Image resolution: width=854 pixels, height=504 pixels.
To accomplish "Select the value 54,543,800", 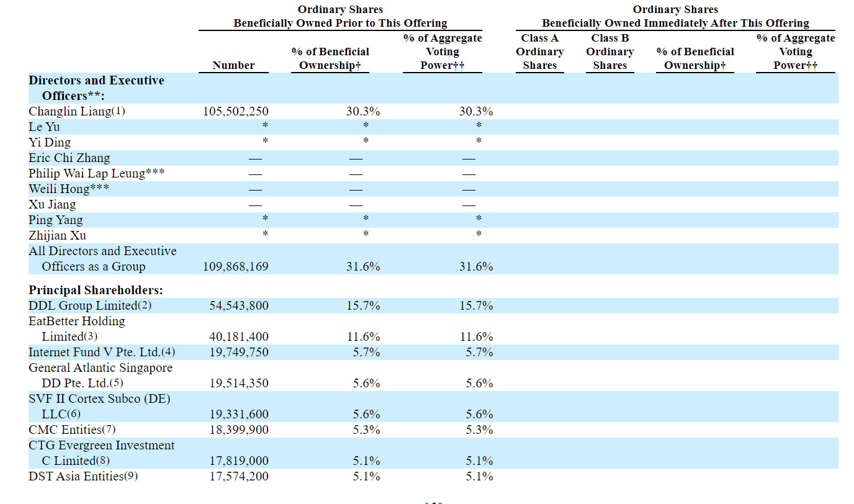I will (239, 306).
